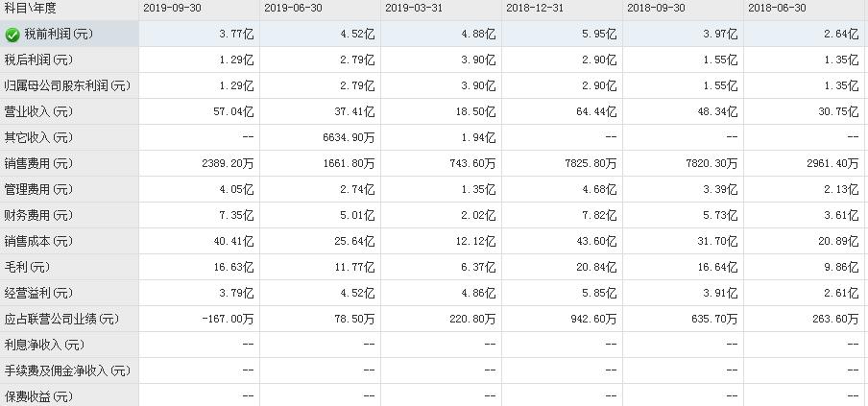
Task: Click the 科目\年度 header cell
Action: [x=32, y=8]
